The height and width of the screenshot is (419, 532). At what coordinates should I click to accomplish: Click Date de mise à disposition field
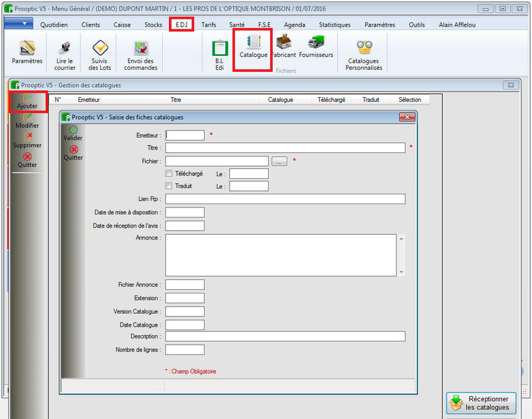tap(185, 212)
